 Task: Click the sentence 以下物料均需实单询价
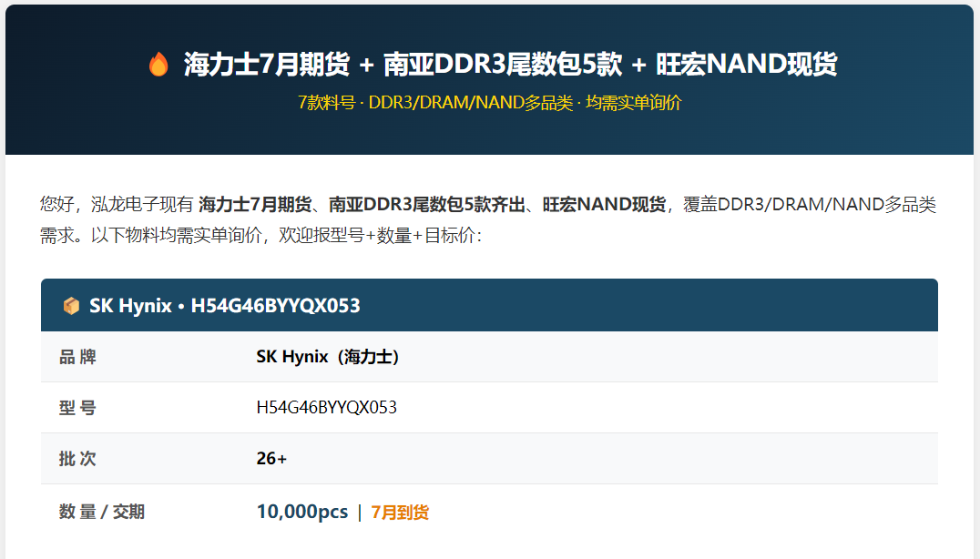coord(177,236)
